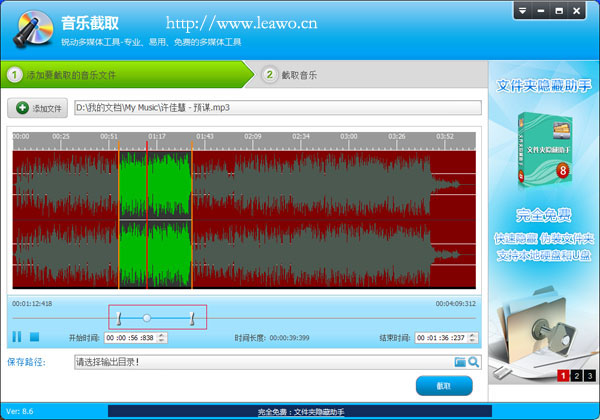Viewport: 600px width, 420px height.
Task: Click the magnifier icon beside output path
Action: pos(474,362)
